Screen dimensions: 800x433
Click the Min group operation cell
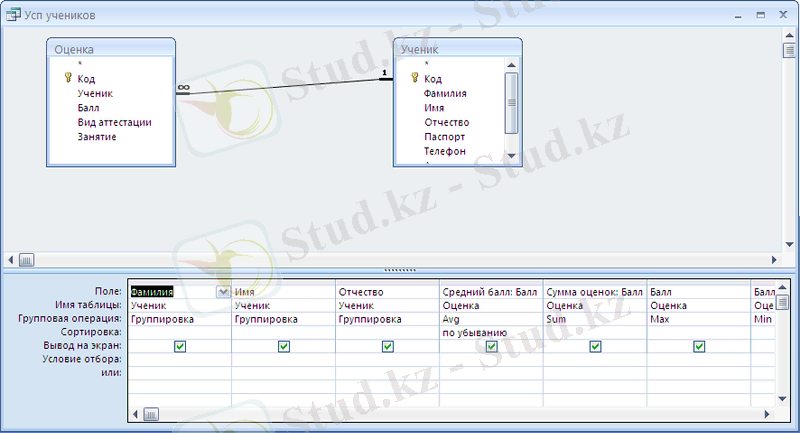[763, 319]
